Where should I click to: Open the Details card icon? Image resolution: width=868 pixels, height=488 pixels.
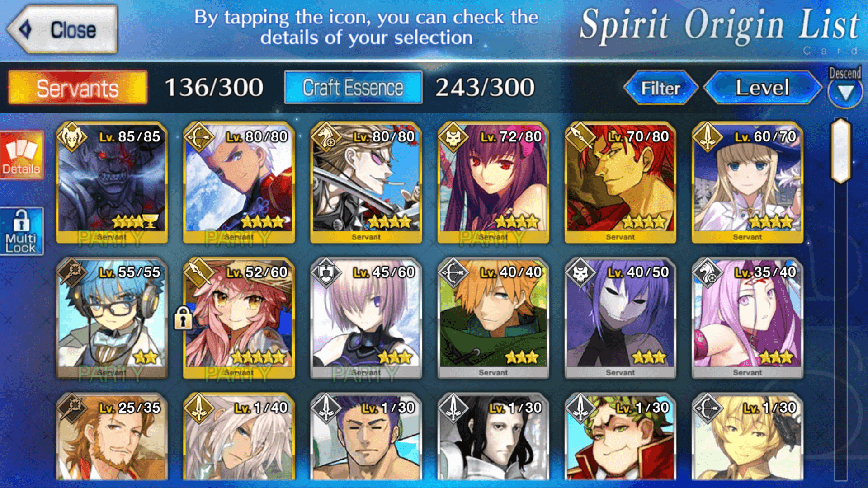coord(22,155)
